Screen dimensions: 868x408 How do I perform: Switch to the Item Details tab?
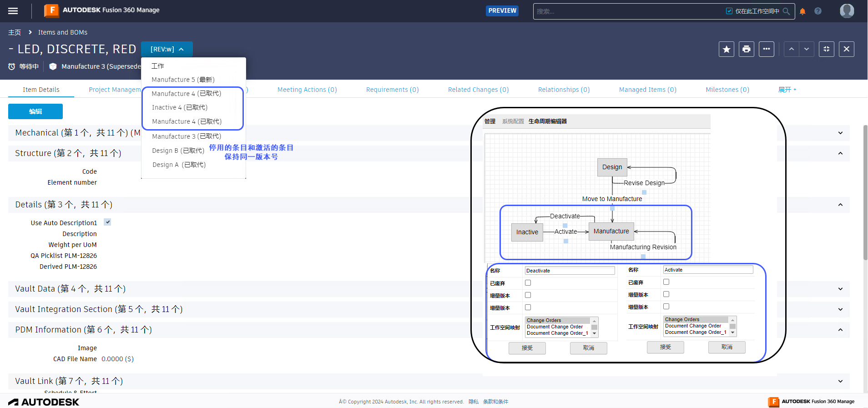tap(41, 90)
